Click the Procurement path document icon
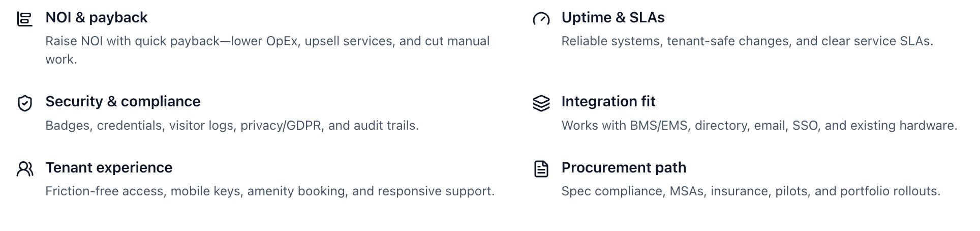980x231 pixels. tap(541, 169)
